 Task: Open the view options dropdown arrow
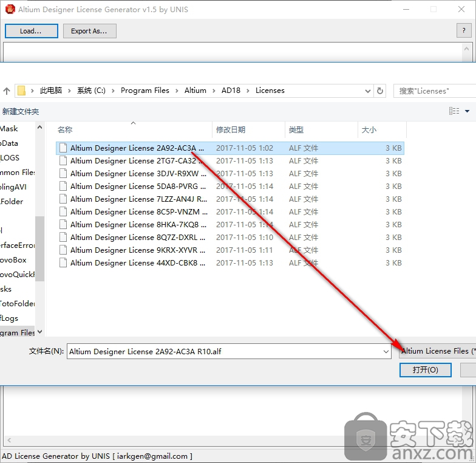pyautogui.click(x=467, y=111)
